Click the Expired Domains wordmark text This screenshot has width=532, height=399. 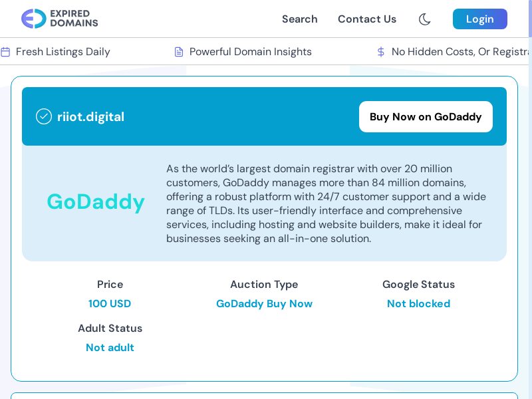point(74,19)
